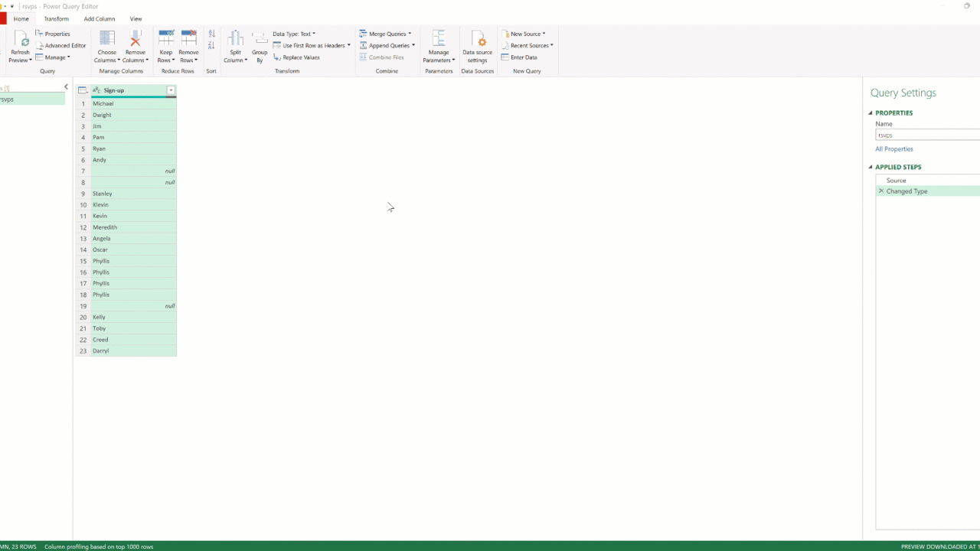Select the cell containing Pam
This screenshot has width=980, height=551.
[x=134, y=137]
